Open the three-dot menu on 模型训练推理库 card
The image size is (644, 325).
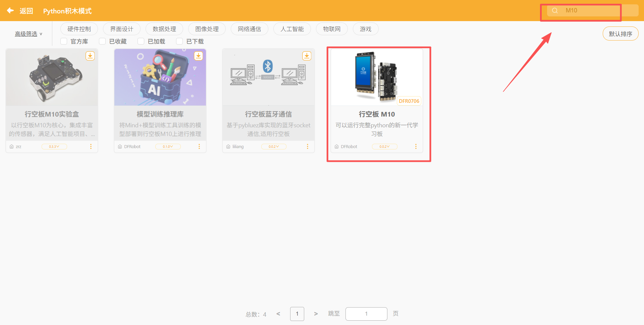coord(199,146)
